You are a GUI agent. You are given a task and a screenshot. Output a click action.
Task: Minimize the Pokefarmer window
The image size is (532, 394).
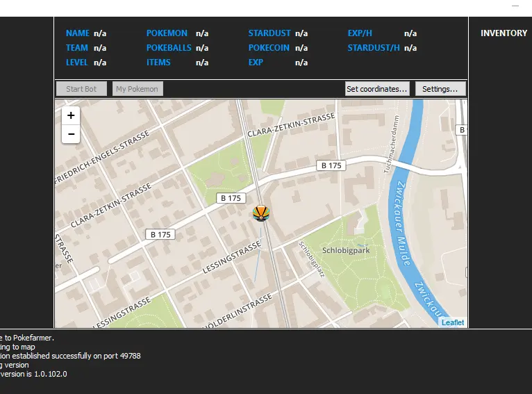click(x=515, y=6)
